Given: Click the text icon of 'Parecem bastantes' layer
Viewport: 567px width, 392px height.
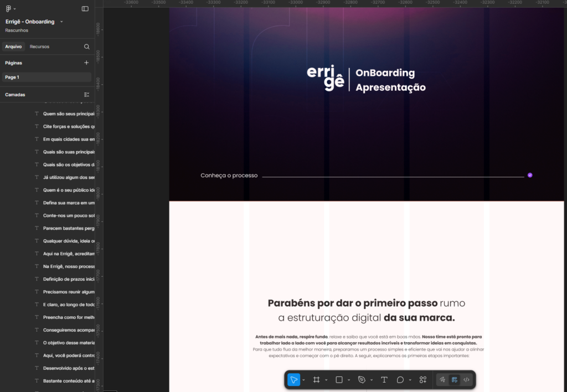Looking at the screenshot, I should click(37, 228).
